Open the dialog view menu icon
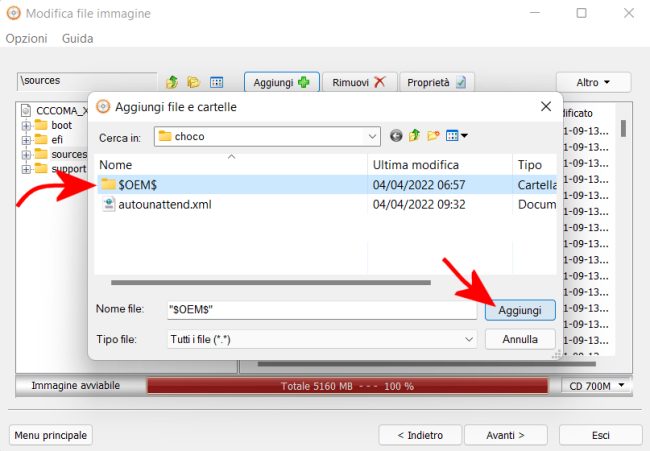650x451 pixels. (x=456, y=136)
